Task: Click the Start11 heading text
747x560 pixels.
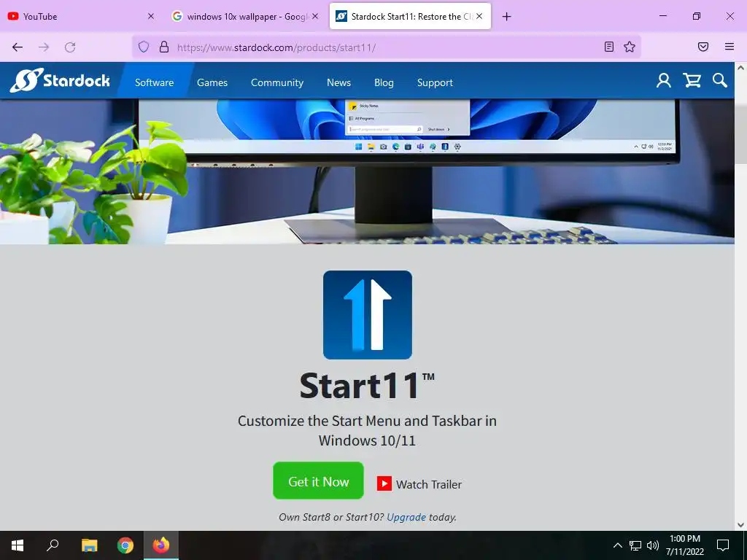Action: pos(367,386)
